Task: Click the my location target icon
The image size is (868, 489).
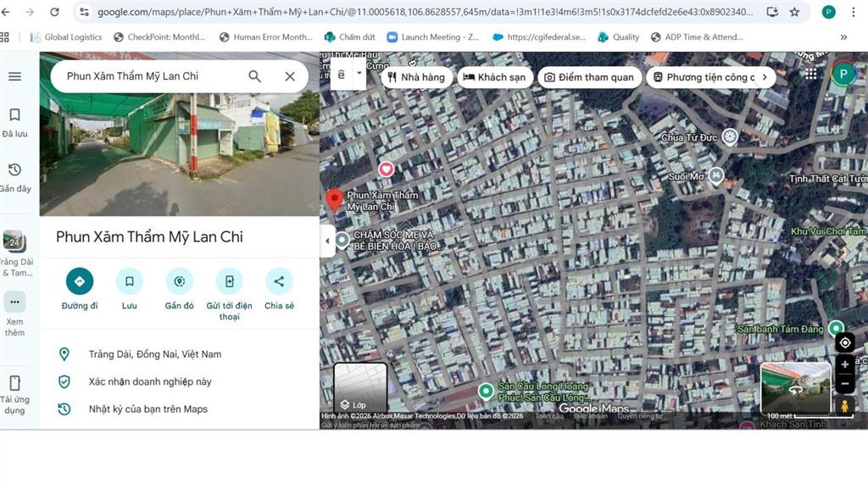Action: [x=844, y=342]
